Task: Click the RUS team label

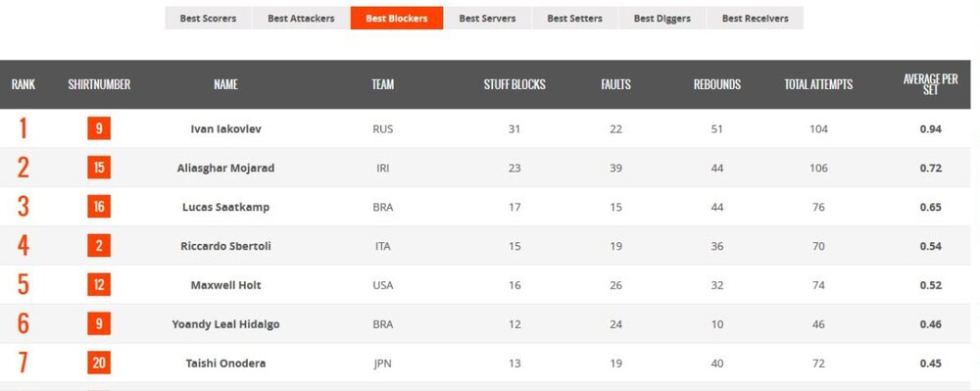Action: point(382,129)
